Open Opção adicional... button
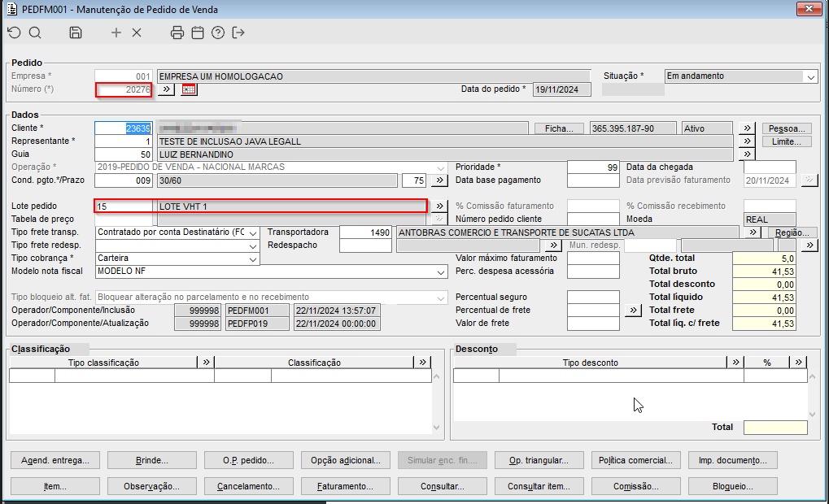Screen dimensions: 829x504 pos(346,460)
